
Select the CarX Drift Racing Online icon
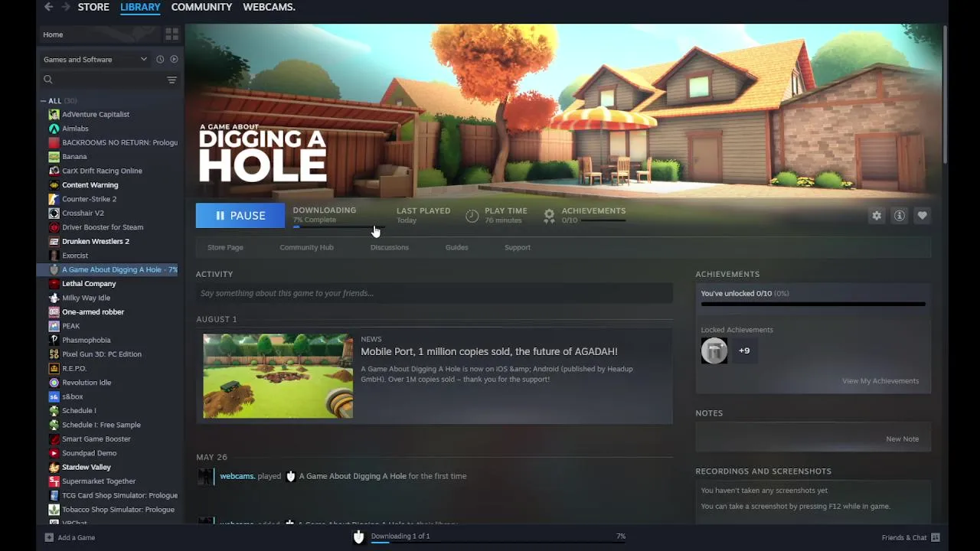[x=54, y=171]
